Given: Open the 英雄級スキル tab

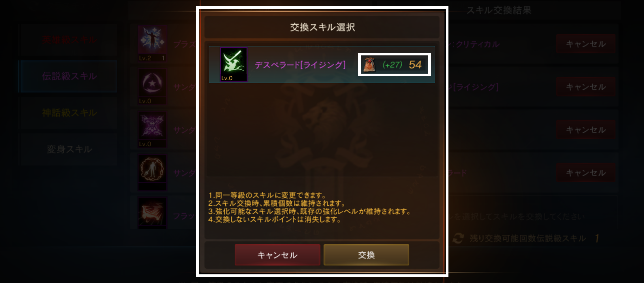Looking at the screenshot, I should [69, 40].
